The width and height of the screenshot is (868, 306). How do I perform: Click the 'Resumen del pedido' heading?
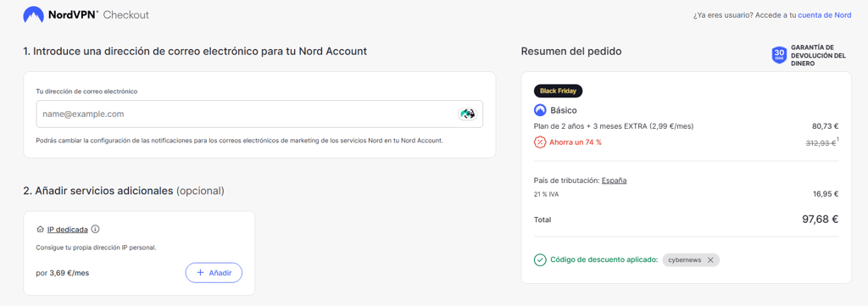571,52
